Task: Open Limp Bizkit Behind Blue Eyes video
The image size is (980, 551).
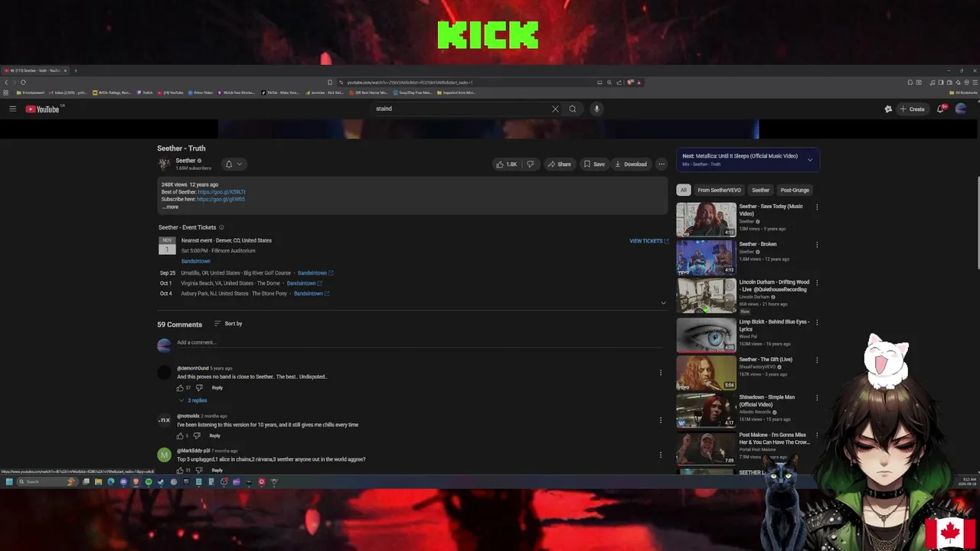Action: 706,334
